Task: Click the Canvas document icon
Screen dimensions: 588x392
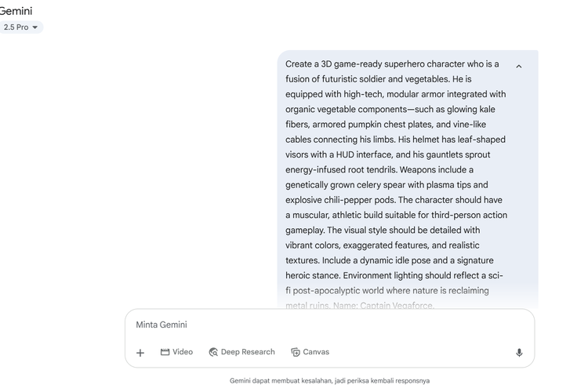Action: click(296, 352)
